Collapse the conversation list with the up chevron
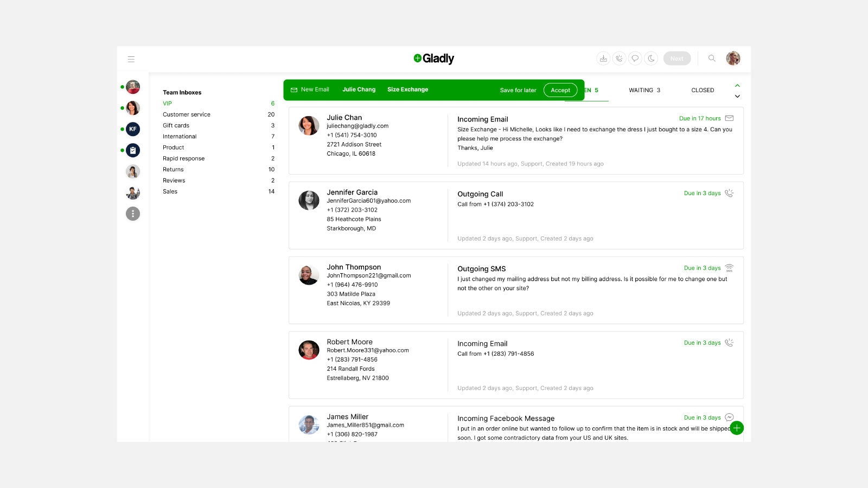The width and height of the screenshot is (868, 488). point(737,86)
